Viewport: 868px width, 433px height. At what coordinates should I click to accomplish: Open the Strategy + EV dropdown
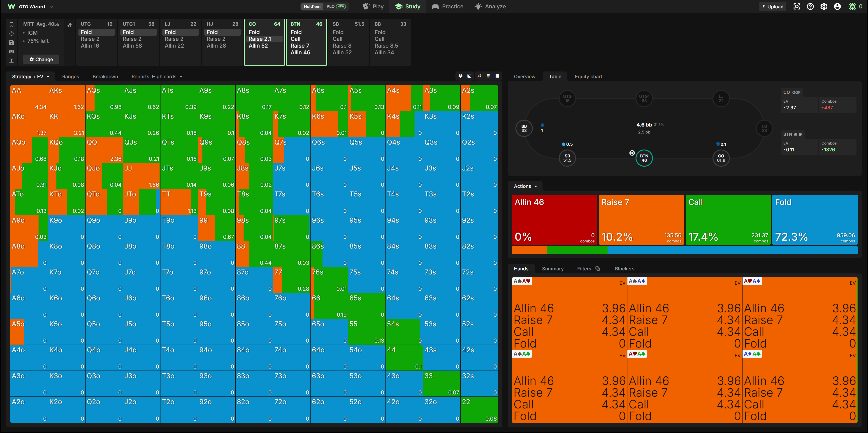point(31,77)
